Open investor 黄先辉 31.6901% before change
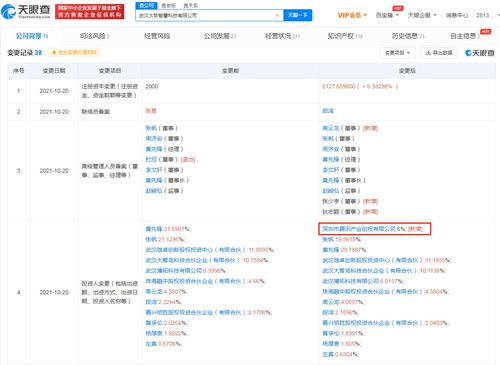The image size is (500, 365). click(154, 229)
